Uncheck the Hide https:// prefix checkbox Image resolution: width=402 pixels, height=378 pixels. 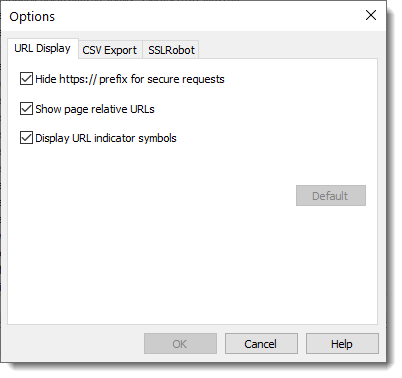(x=26, y=79)
